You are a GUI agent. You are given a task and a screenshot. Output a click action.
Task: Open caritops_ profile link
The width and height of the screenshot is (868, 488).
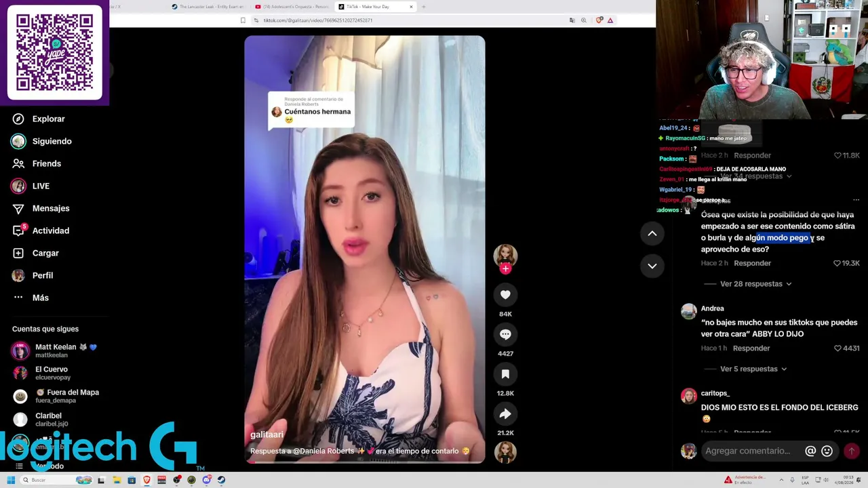coord(715,393)
